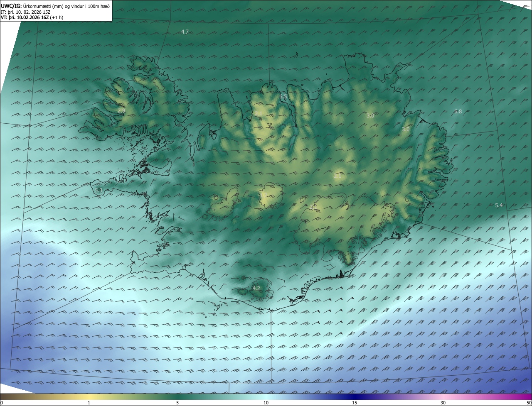The height and width of the screenshot is (406, 532).
Task: Click the 4.2 value label on the map
Action: click(x=256, y=288)
